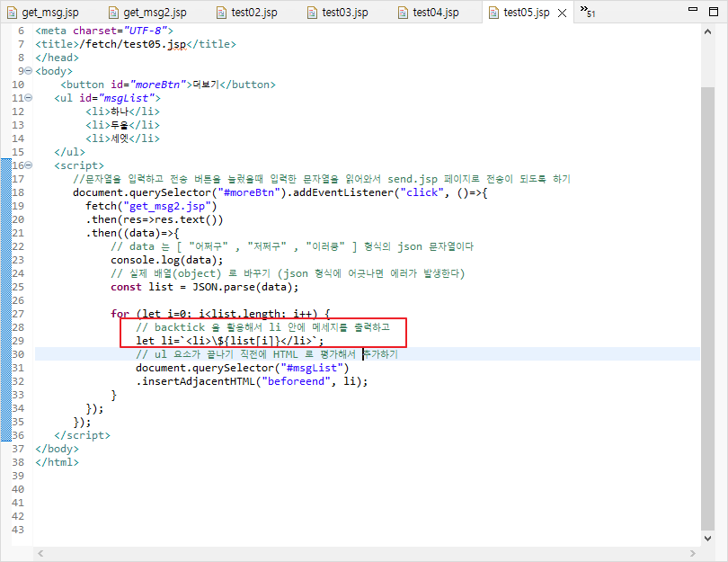Click line number 43 in gutter
Image resolution: width=728 pixels, height=562 pixels.
[18, 529]
